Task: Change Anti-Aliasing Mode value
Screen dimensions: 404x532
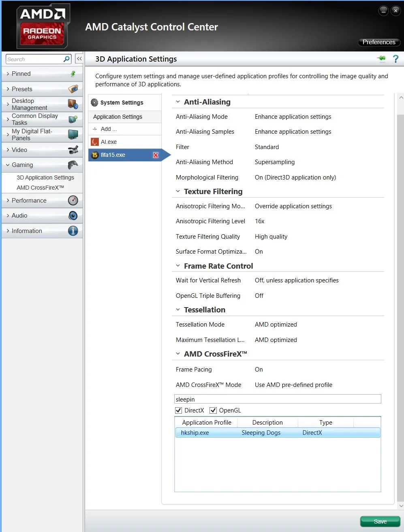Action: [x=293, y=117]
